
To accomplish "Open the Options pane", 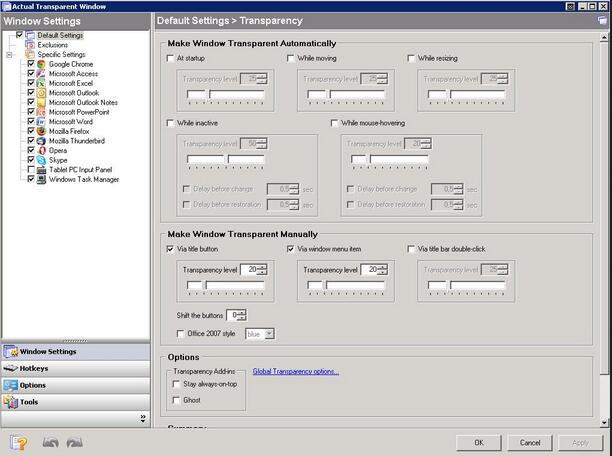I will [x=76, y=385].
